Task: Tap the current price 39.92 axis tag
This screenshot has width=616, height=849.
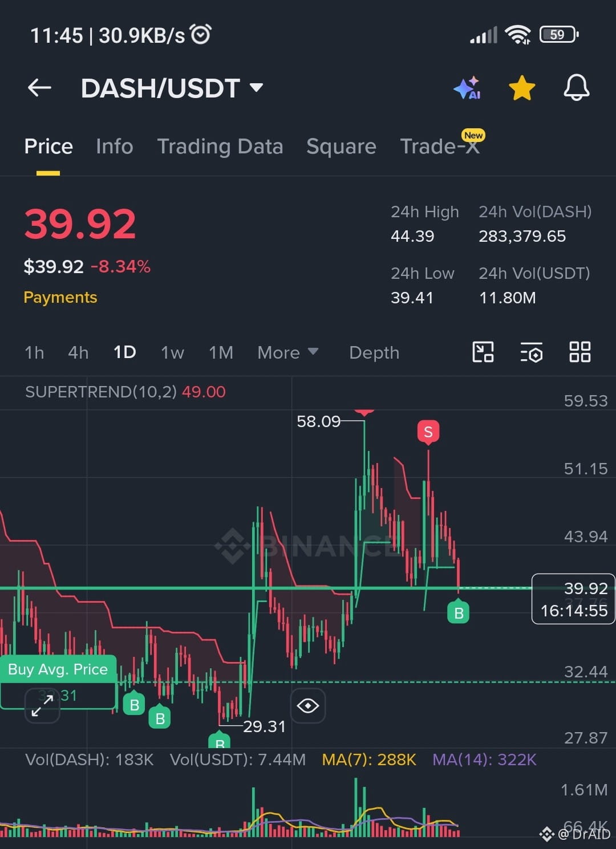Action: tap(573, 599)
